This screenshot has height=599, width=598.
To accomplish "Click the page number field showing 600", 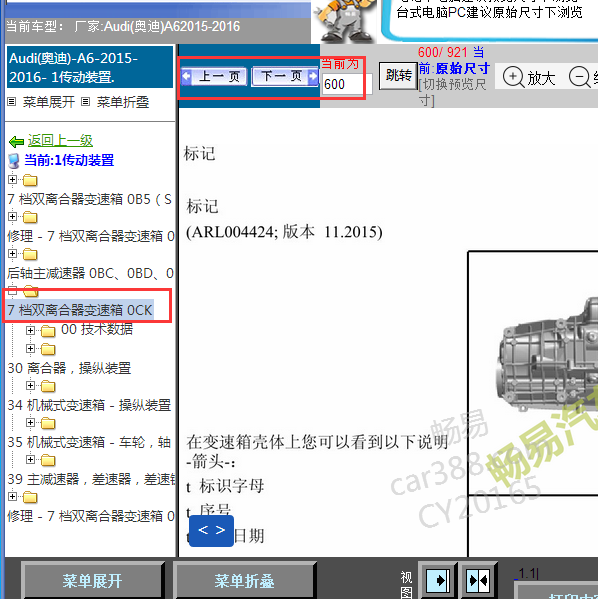I will point(347,84).
